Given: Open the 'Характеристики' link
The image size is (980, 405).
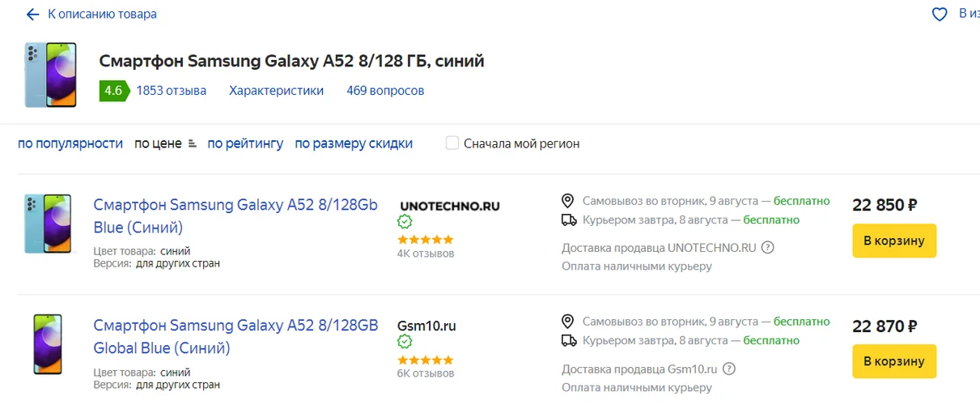Looking at the screenshot, I should click(276, 91).
